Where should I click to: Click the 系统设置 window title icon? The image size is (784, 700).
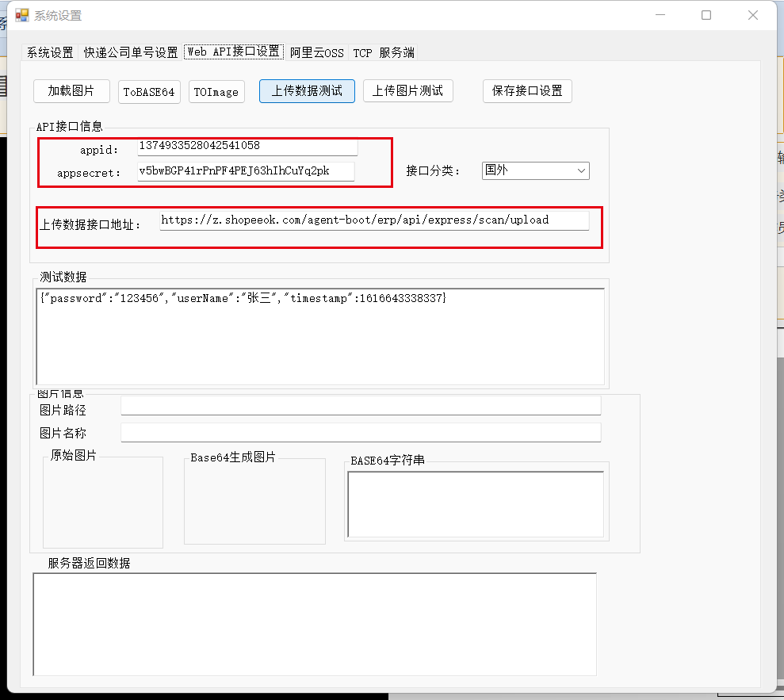point(22,16)
